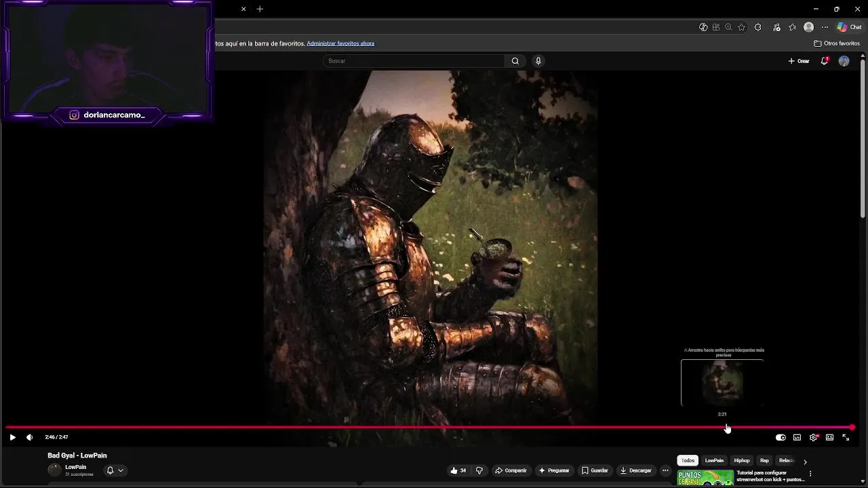Open the Otros favoritos folder
This screenshot has height=488, width=868.
(x=837, y=43)
